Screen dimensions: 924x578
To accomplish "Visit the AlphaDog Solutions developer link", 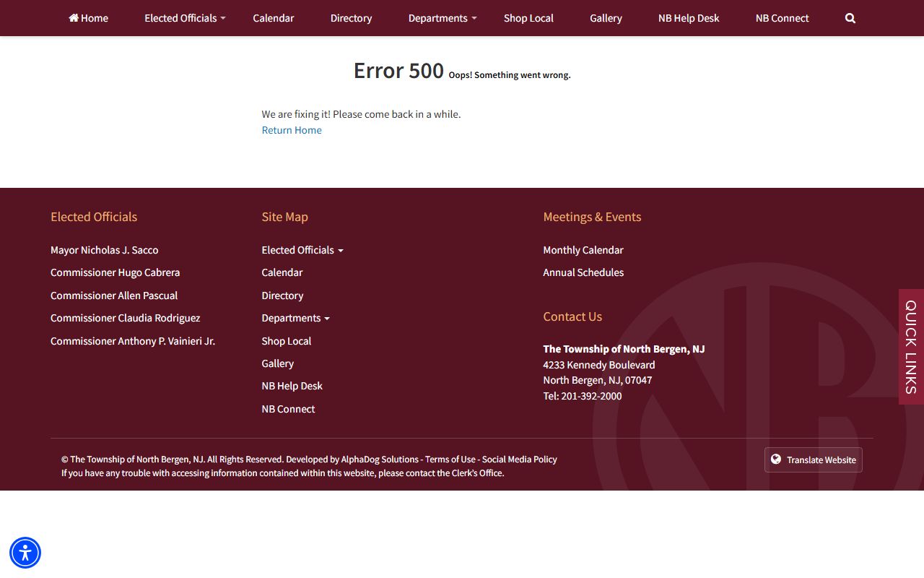I will (x=380, y=460).
